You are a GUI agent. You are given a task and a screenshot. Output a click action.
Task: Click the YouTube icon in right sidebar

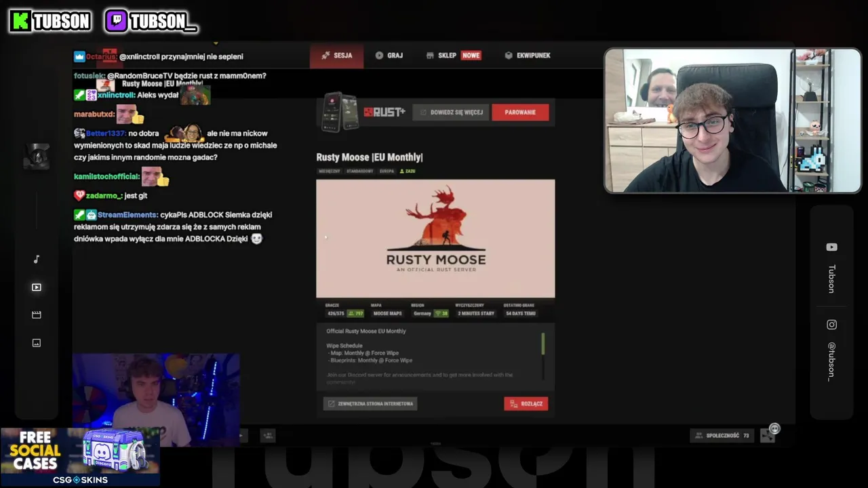(x=831, y=247)
